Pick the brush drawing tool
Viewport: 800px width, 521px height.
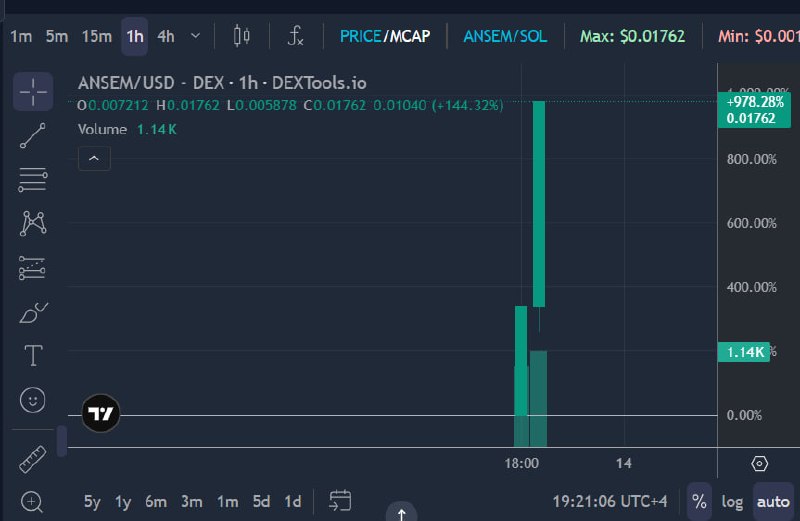tap(33, 312)
